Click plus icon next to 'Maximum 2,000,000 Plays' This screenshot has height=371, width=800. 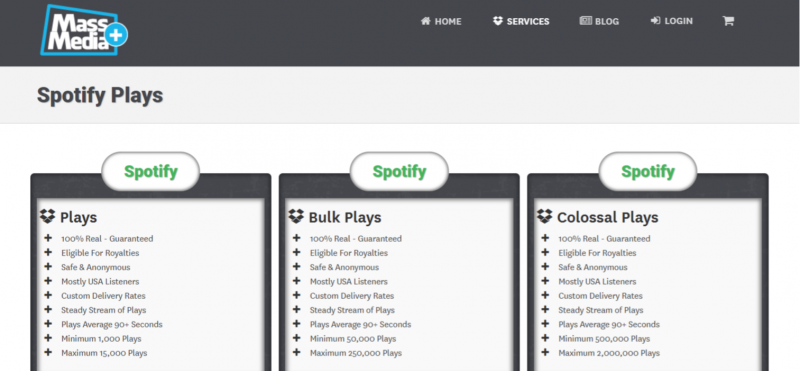point(545,352)
